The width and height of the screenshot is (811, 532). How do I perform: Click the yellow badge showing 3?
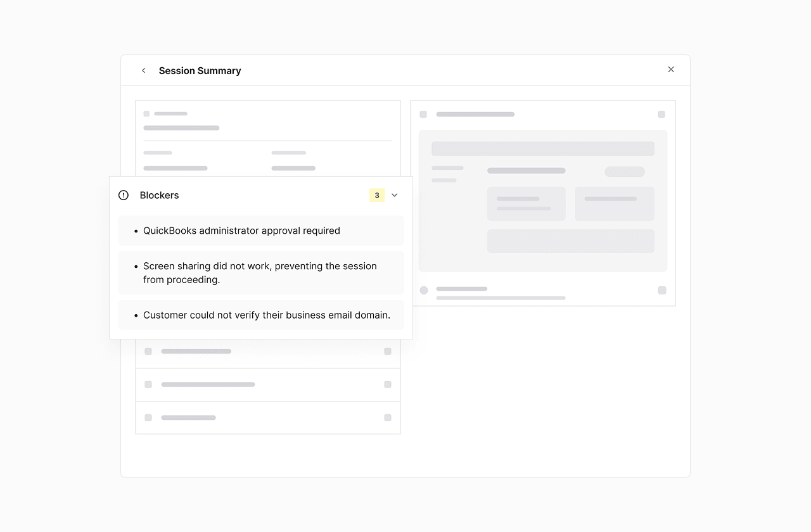(x=377, y=195)
